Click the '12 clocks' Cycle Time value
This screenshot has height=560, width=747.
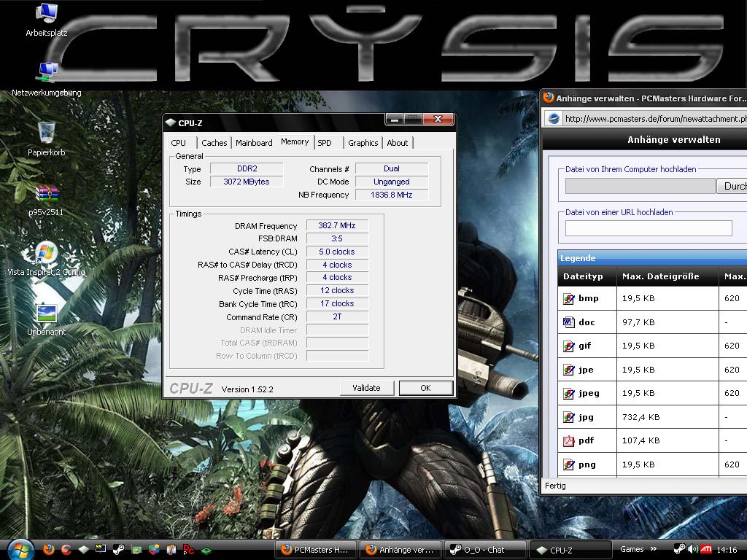pyautogui.click(x=337, y=290)
